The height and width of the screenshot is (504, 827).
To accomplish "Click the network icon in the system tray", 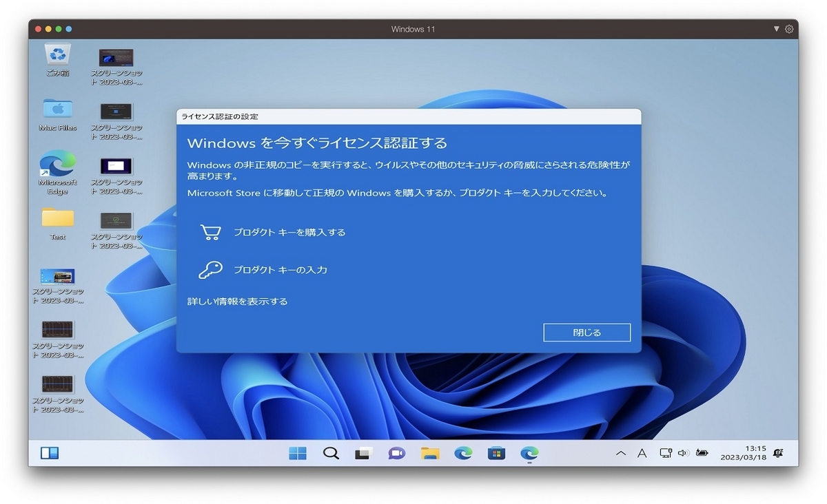I will 665,453.
